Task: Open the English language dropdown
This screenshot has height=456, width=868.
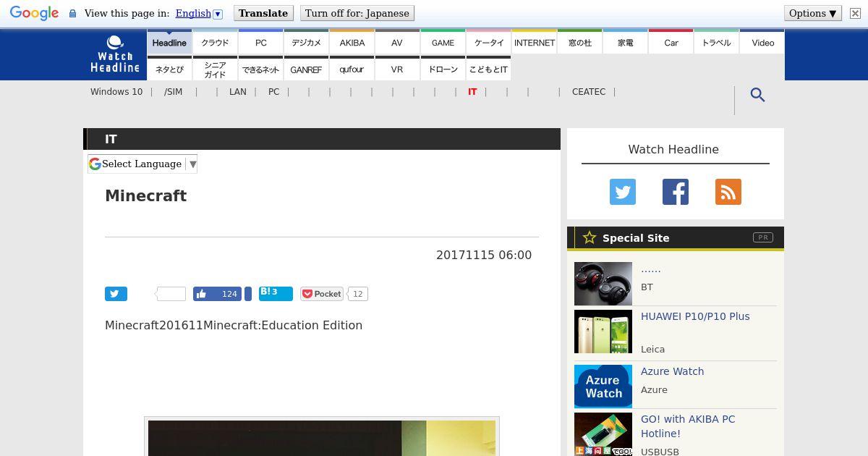Action: pyautogui.click(x=199, y=13)
